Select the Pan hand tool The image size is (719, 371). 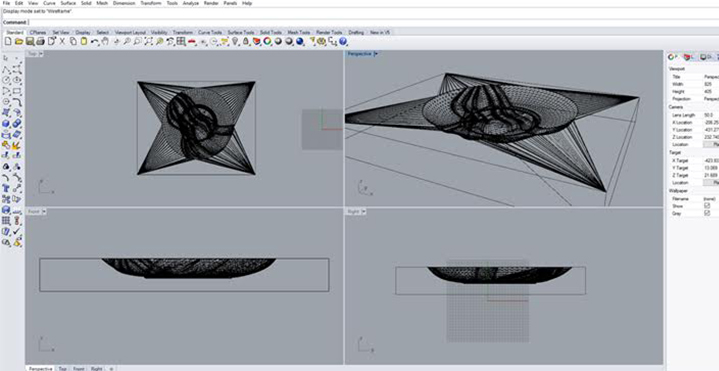(x=105, y=41)
